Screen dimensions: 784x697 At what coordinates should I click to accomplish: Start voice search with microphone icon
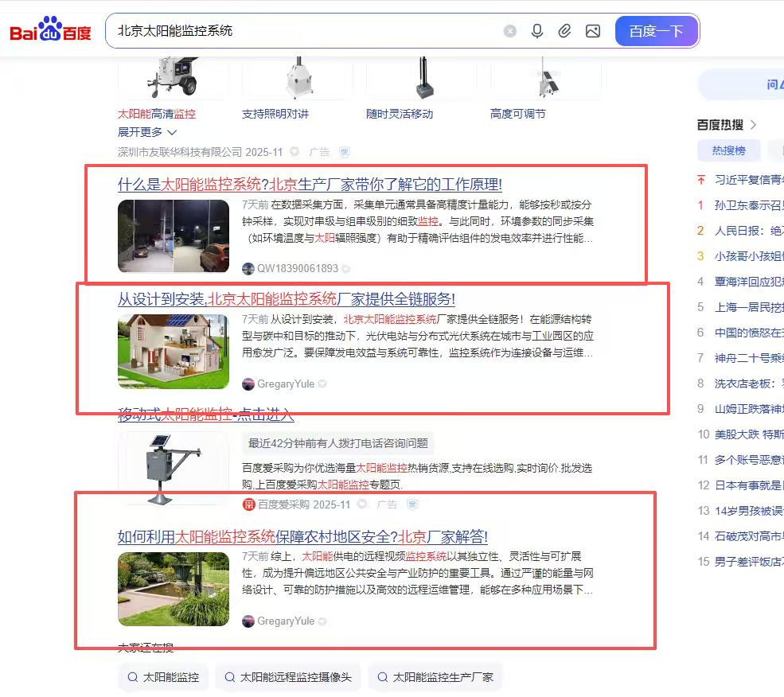[x=537, y=31]
